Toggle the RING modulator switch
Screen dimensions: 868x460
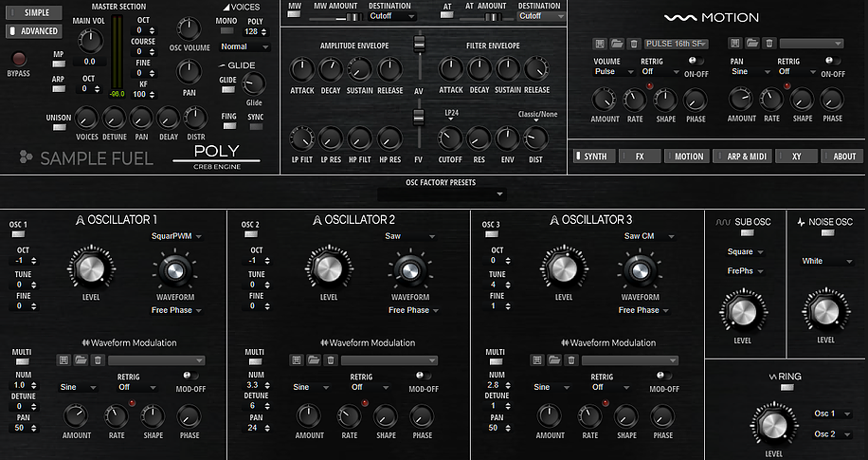pyautogui.click(x=787, y=387)
